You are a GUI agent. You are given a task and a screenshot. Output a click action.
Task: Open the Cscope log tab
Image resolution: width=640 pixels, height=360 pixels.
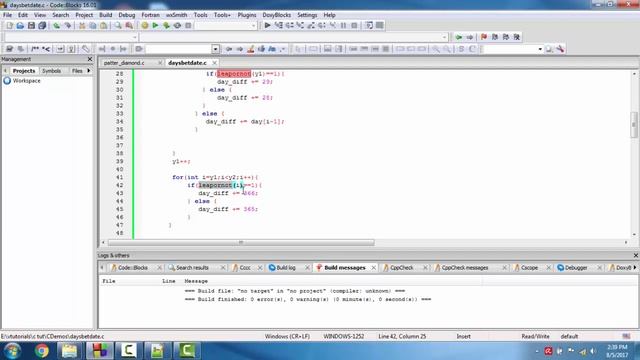[529, 268]
